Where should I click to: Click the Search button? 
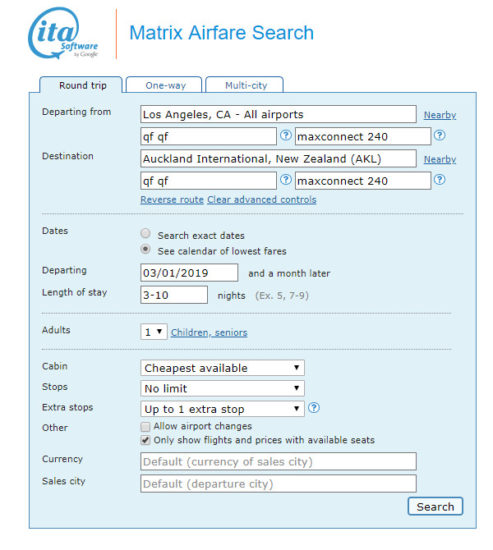click(x=435, y=507)
